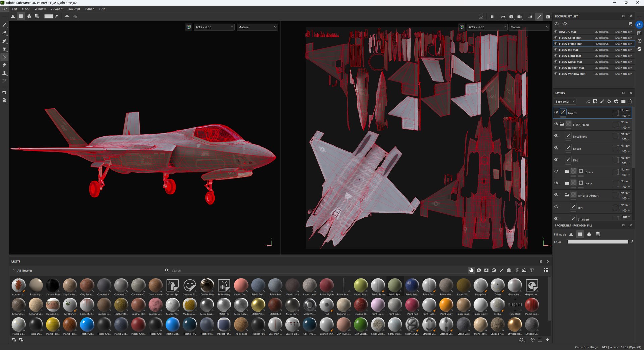Select the Clone stamp tool
The width and height of the screenshot is (644, 350).
(4, 73)
